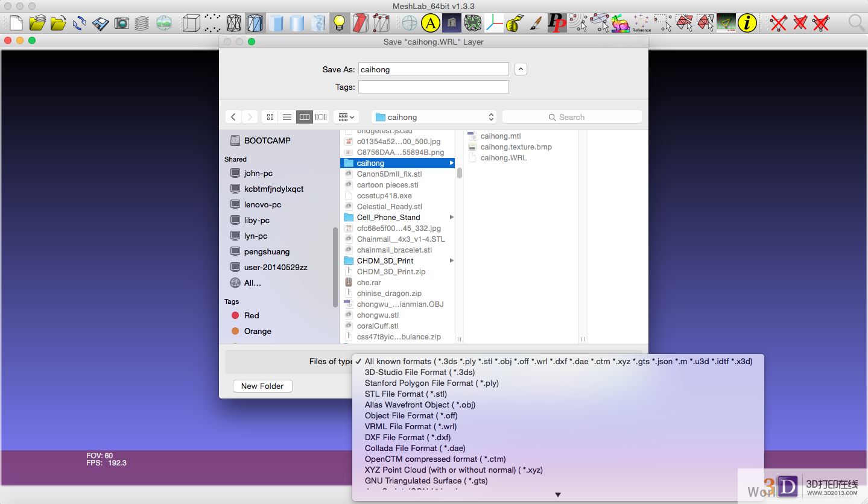Select the Bounding Box render mode
This screenshot has width=868, height=504.
coord(191,23)
